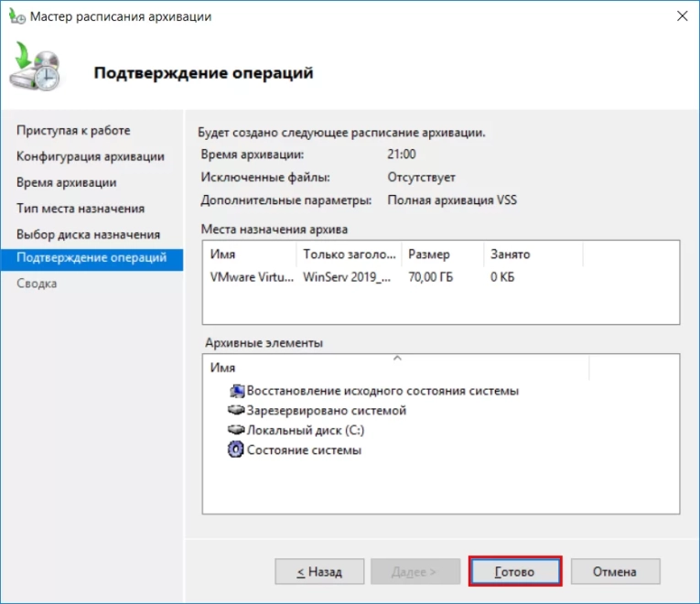This screenshot has width=700, height=604.
Task: Cancel the wizard with 'Отмена'
Action: point(614,572)
